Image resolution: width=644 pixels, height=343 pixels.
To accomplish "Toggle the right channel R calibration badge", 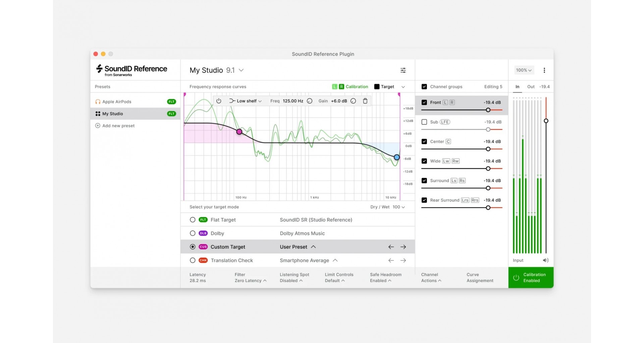I will coord(341,87).
